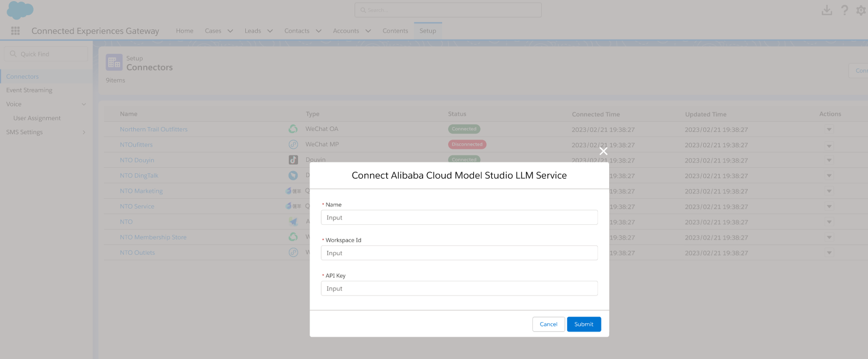Click the global Search box
The image size is (868, 359).
tap(448, 10)
